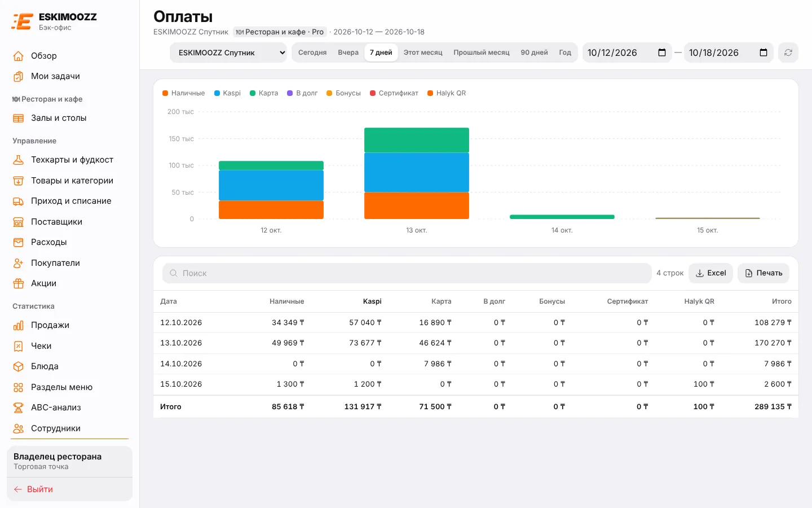This screenshot has width=812, height=508.
Task: Click the refresh data icon button
Action: point(788,52)
